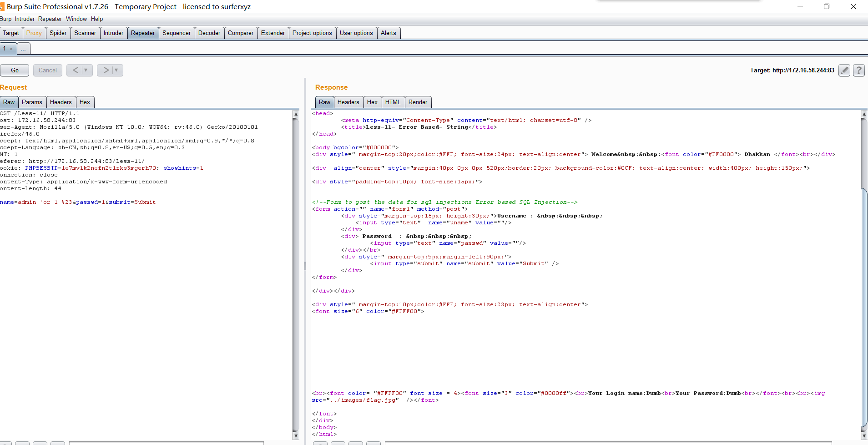Select the Raw tab in the Request pane

coord(9,102)
